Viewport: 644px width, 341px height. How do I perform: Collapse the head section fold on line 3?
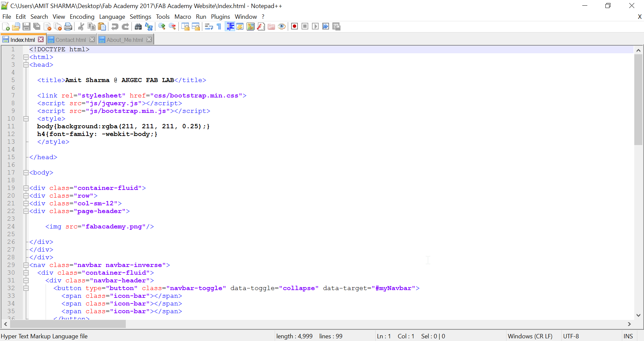(x=26, y=65)
